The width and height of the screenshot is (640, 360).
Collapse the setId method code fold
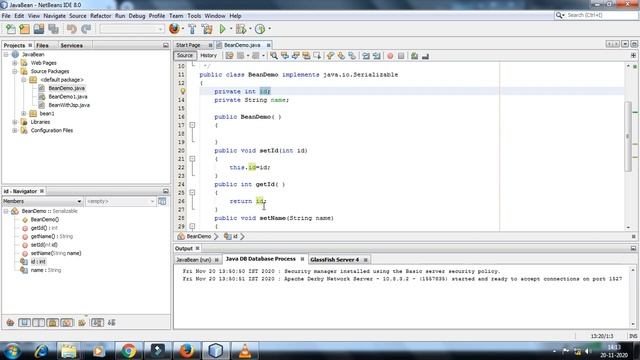tap(192, 159)
